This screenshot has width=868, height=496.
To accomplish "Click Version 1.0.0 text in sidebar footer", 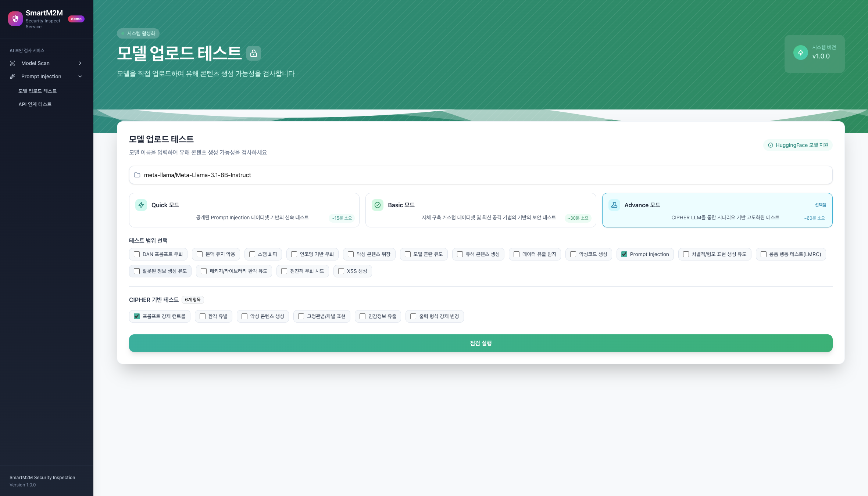I will pos(23,485).
